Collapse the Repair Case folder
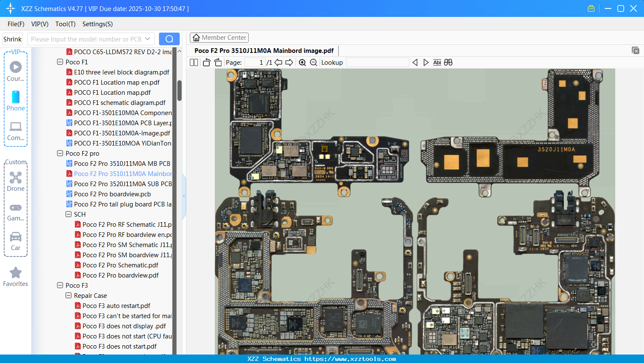This screenshot has width=644, height=363. 68,295
